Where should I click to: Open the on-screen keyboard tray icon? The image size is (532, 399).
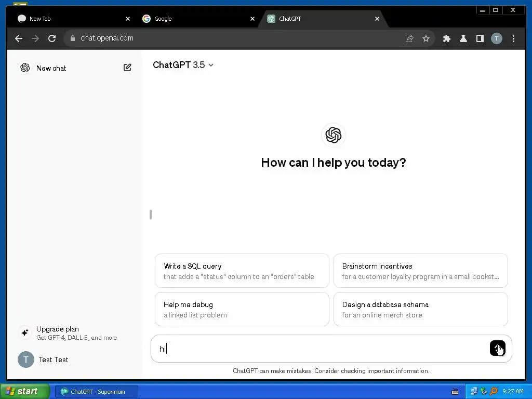pyautogui.click(x=455, y=392)
